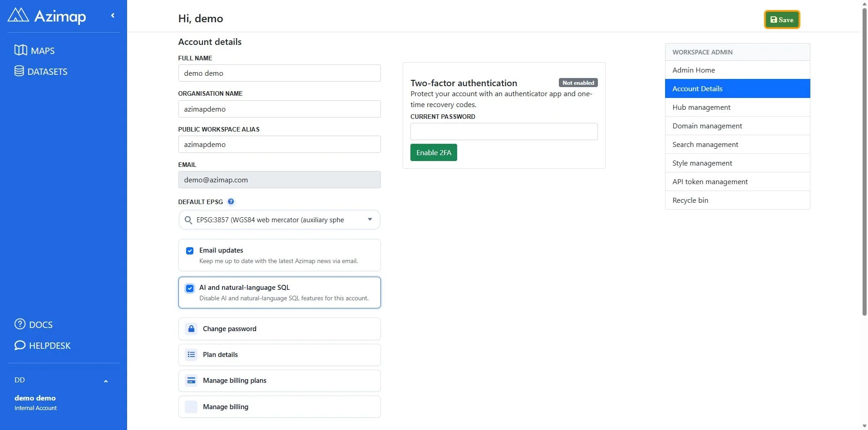
Task: Select Account Details in workspace admin
Action: click(737, 88)
